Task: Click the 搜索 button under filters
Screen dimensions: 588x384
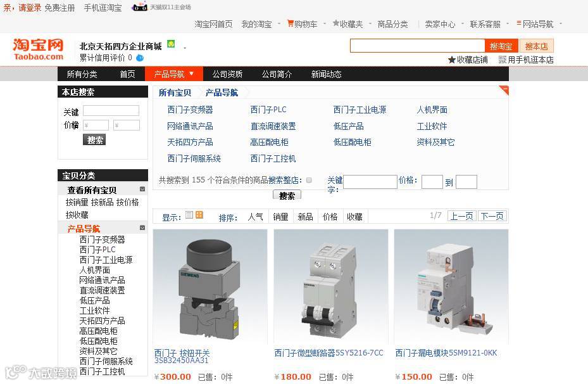Action: [x=287, y=196]
